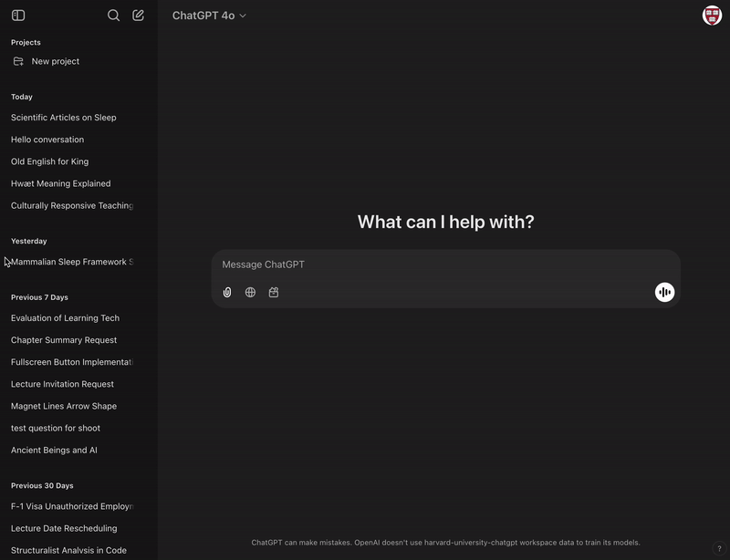The height and width of the screenshot is (560, 730).
Task: Select the Hwæt Meaning Explained conversation
Action: click(x=61, y=183)
